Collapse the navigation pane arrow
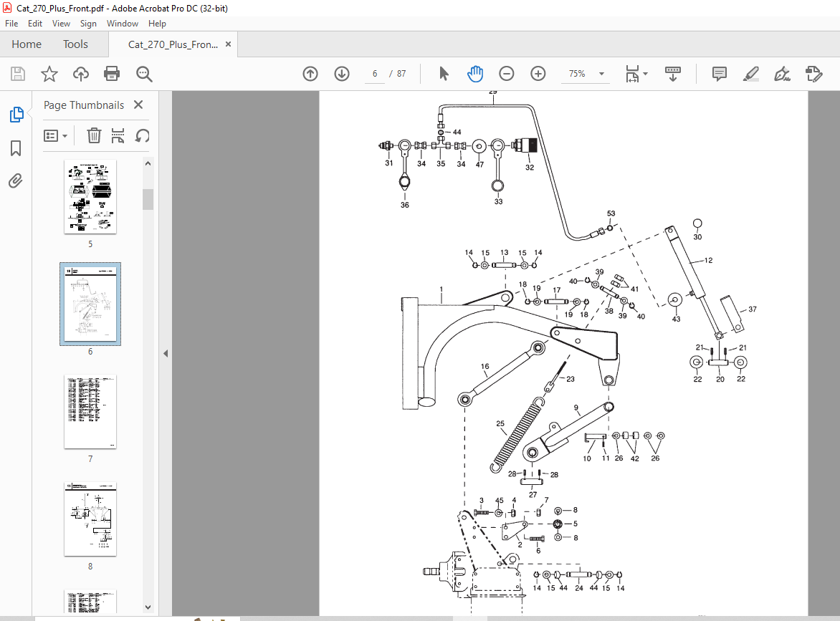Screen dimensions: 840x621 (x=166, y=353)
